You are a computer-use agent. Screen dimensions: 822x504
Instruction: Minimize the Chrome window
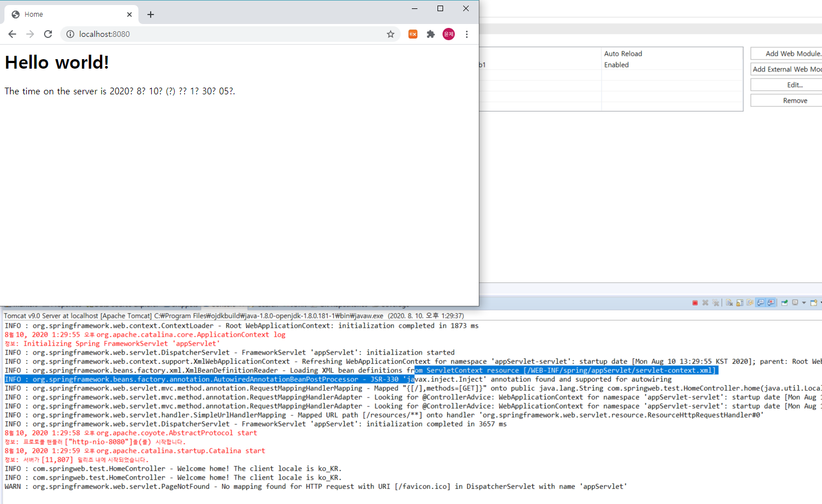(x=415, y=8)
